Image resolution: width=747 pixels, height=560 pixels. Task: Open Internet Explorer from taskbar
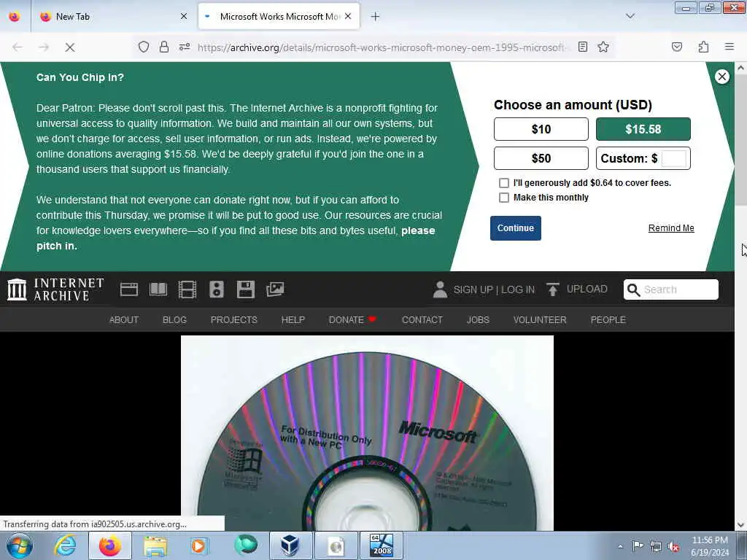pos(65,545)
